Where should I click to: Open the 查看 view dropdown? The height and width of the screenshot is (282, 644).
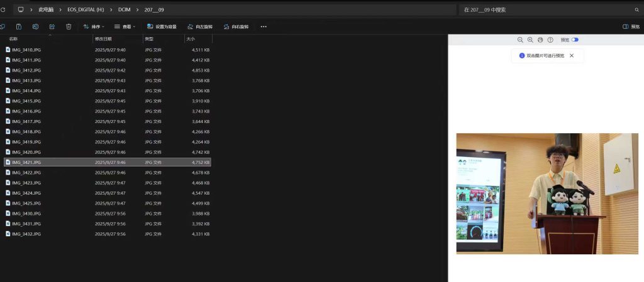[125, 26]
